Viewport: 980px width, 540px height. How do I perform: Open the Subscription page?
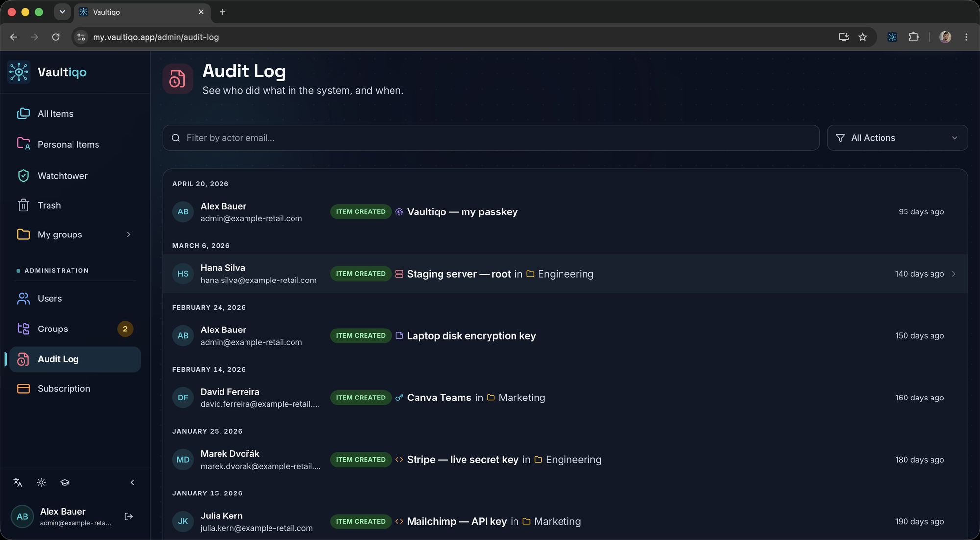pos(75,389)
